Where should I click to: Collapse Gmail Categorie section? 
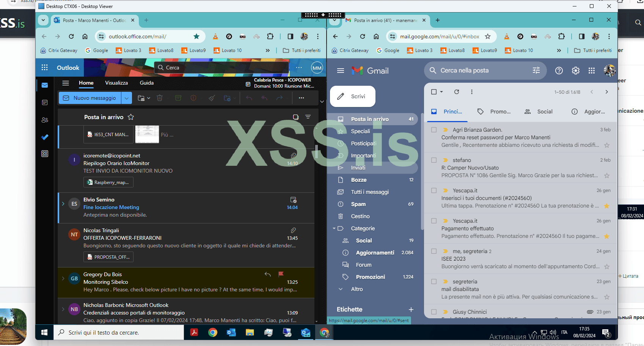pos(334,228)
